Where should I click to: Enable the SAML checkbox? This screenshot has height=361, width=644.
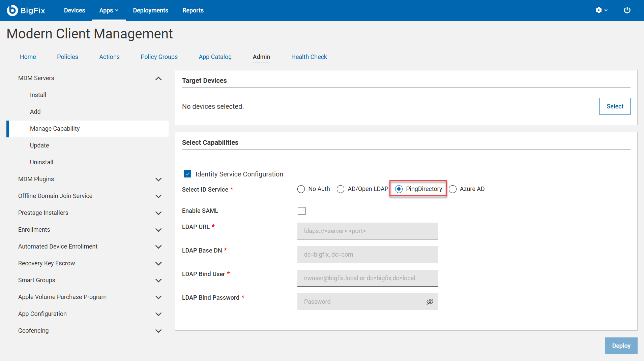(x=301, y=211)
